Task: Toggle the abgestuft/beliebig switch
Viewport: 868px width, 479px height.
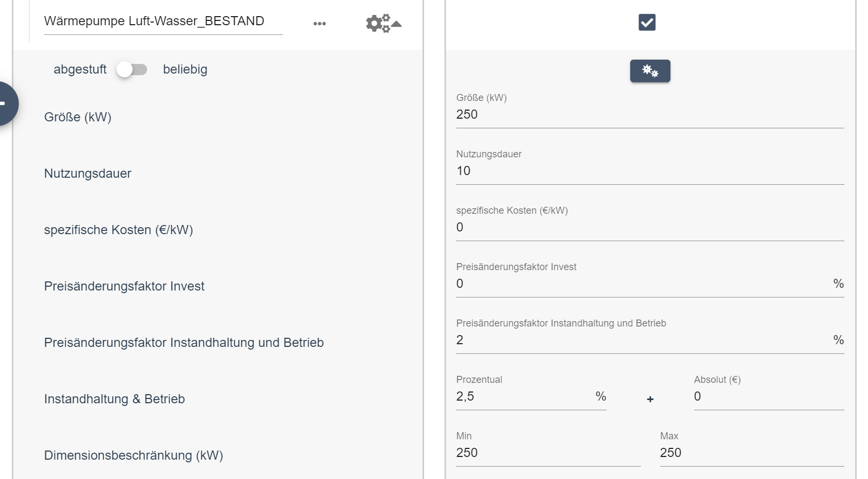Action: click(x=132, y=70)
